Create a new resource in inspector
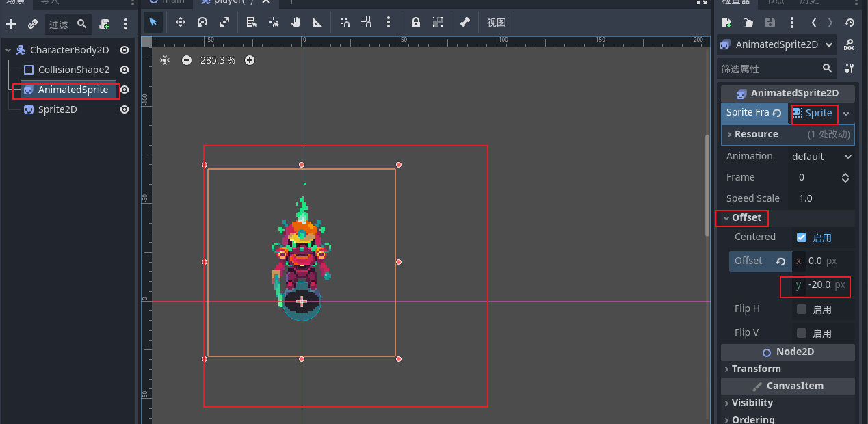This screenshot has width=868, height=424. click(726, 23)
